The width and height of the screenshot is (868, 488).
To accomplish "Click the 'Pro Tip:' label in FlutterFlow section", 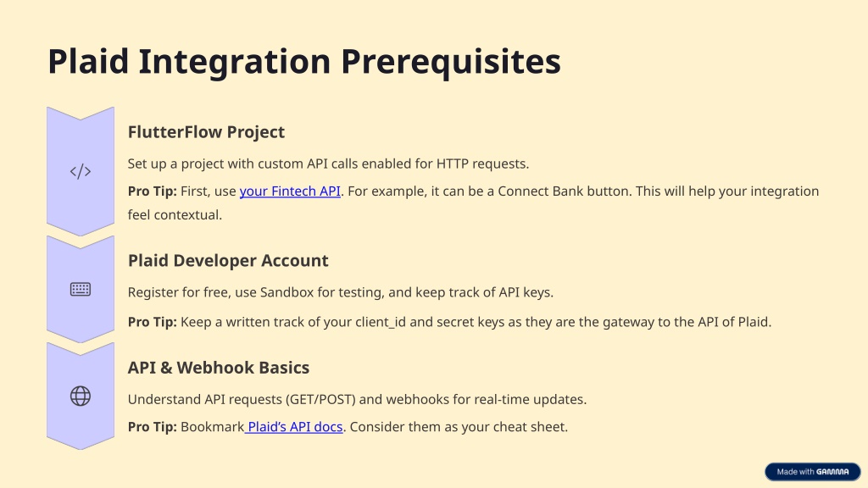I will pos(153,191).
